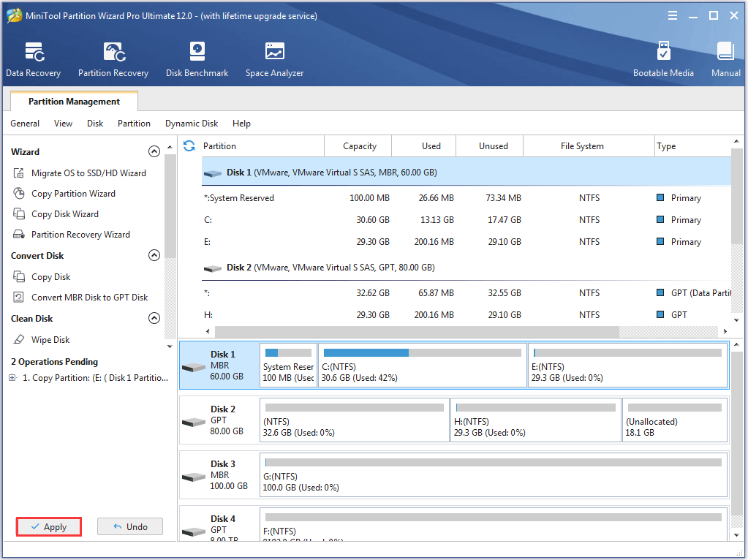
Task: Expand pending operation 1 Copy Partition
Action: click(12, 378)
